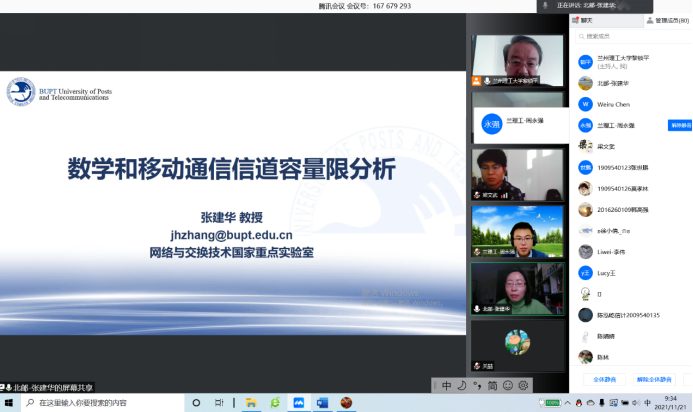Click 解除静音 next to 兰理工-闹永强
The height and width of the screenshot is (412, 693).
pyautogui.click(x=680, y=125)
